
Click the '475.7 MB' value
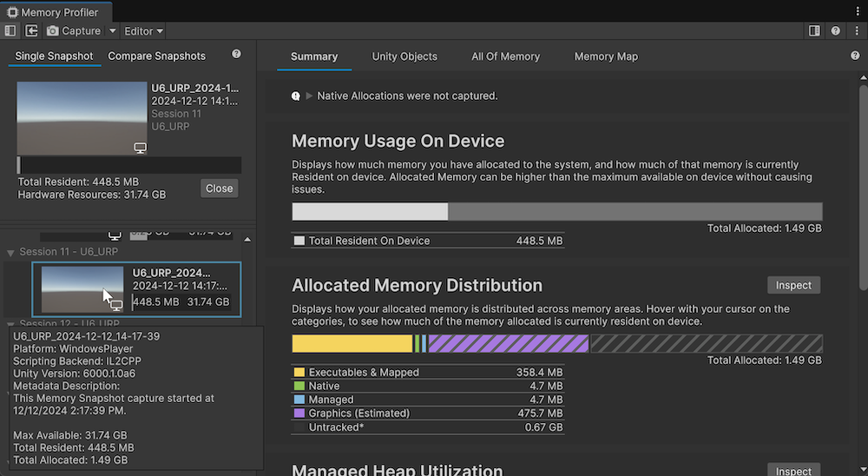tap(539, 413)
